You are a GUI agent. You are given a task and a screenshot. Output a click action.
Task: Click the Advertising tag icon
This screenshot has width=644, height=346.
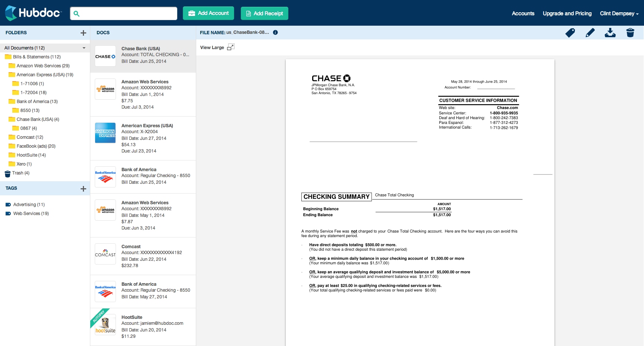coord(8,205)
